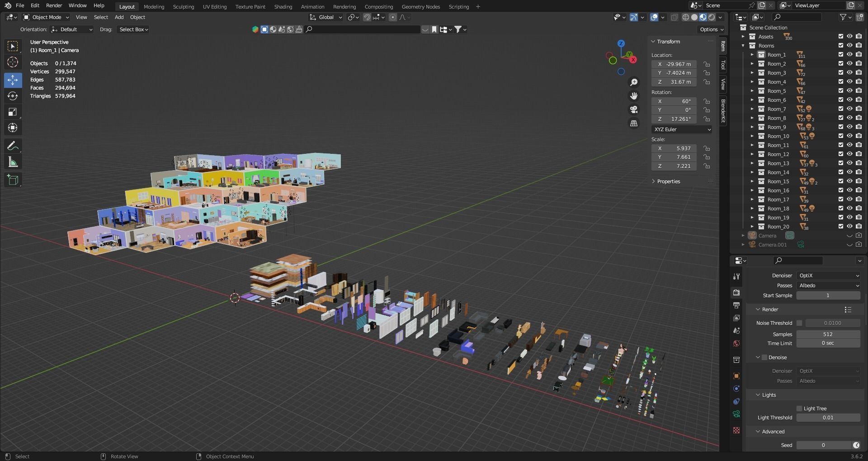
Task: Open the viewport Select menu
Action: click(101, 17)
